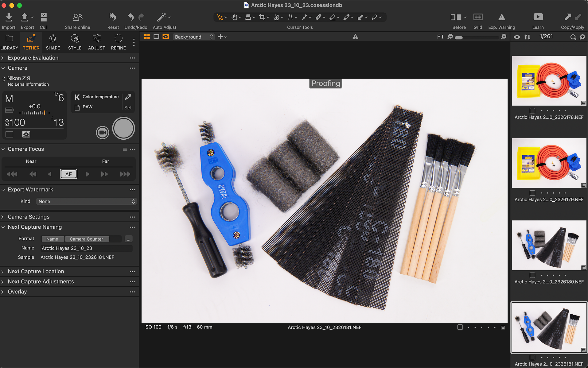
Task: Tick the checkbox under thumbnail 2326179
Action: (532, 193)
